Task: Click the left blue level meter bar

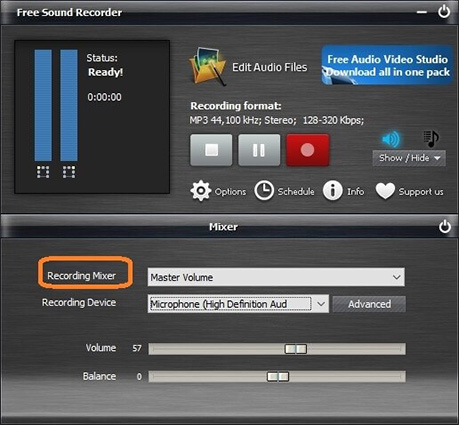Action: pyautogui.click(x=43, y=105)
